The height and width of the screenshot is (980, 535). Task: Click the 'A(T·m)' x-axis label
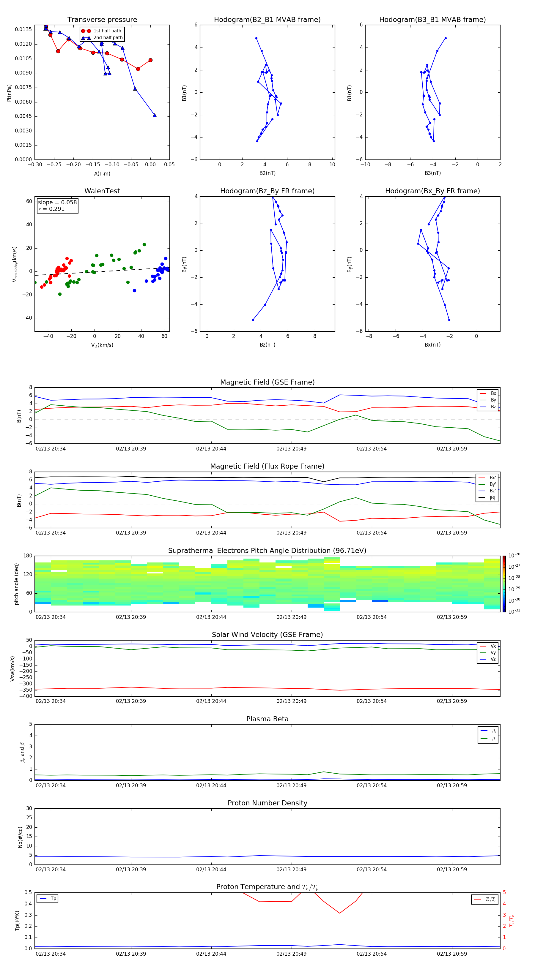[102, 174]
